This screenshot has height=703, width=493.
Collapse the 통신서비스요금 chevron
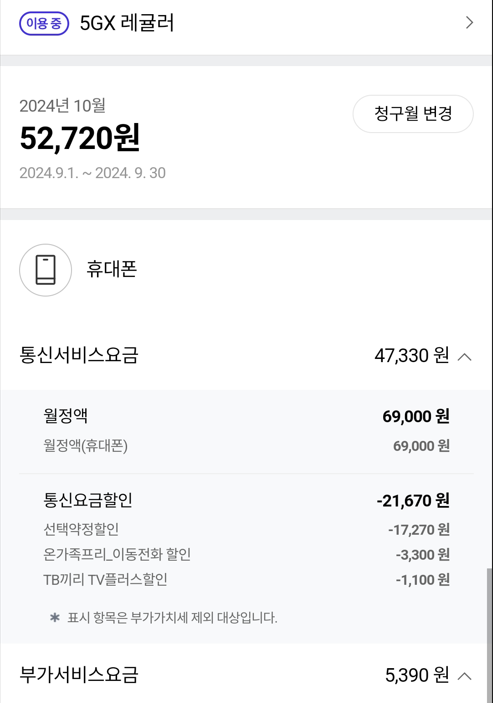(465, 356)
